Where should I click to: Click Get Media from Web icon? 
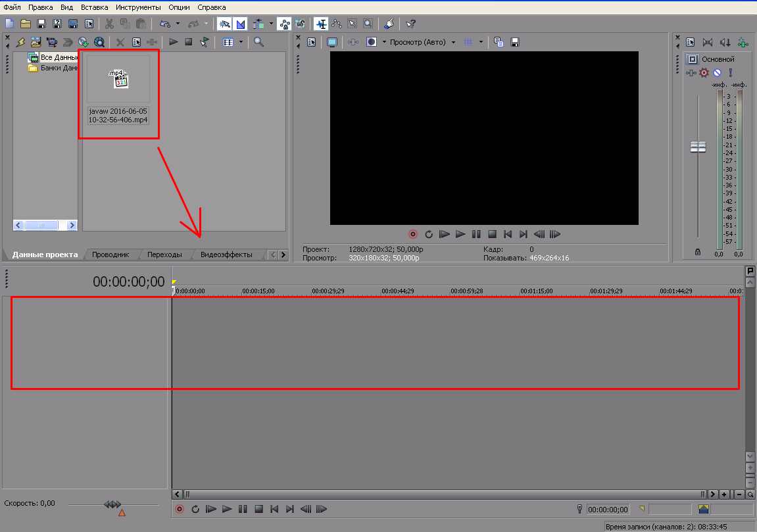[x=99, y=43]
